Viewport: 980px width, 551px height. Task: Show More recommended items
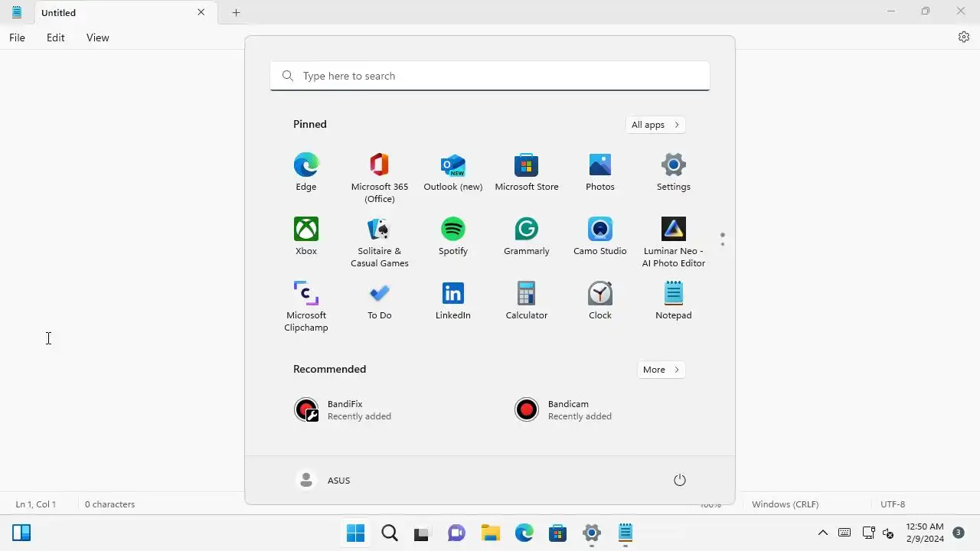661,370
